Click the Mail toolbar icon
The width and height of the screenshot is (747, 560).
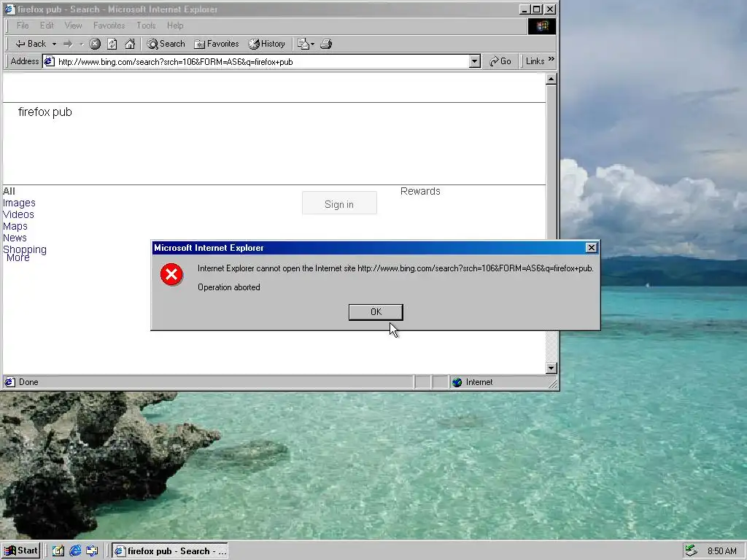306,44
